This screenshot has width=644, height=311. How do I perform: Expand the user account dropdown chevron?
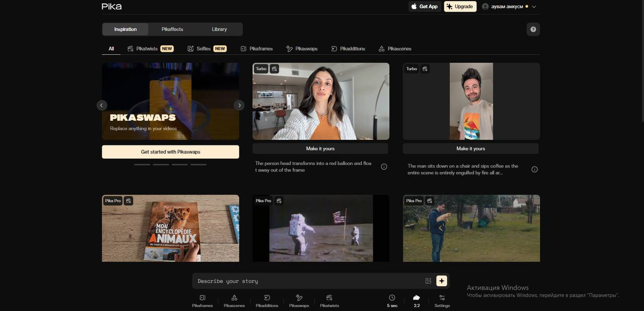[x=534, y=7]
